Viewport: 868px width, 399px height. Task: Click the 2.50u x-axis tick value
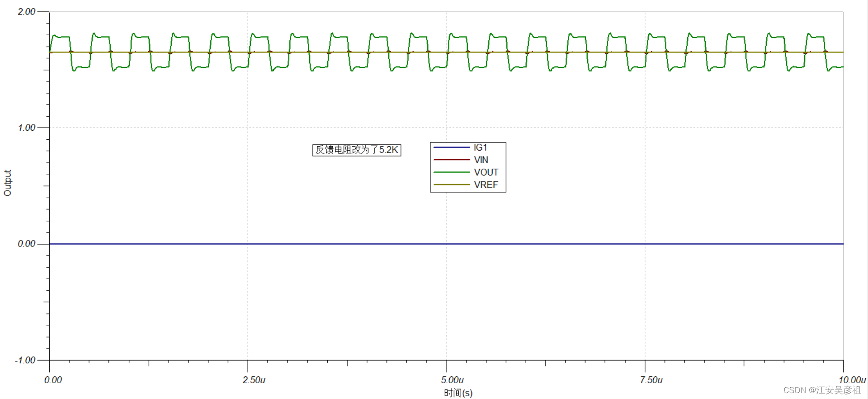254,380
